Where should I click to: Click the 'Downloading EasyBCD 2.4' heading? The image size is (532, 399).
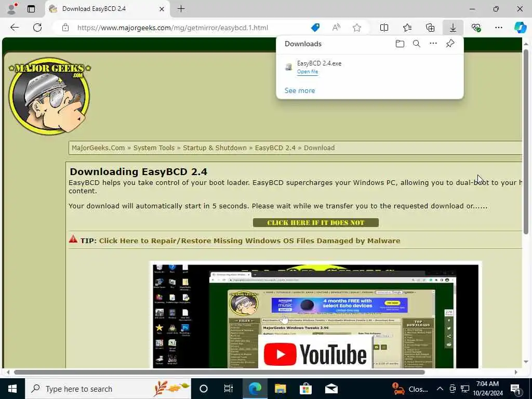[x=138, y=171]
